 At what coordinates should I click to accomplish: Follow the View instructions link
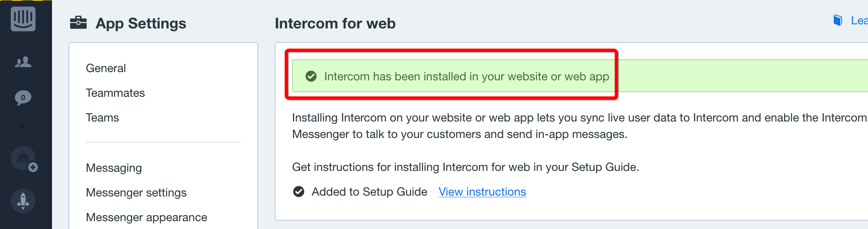482,192
